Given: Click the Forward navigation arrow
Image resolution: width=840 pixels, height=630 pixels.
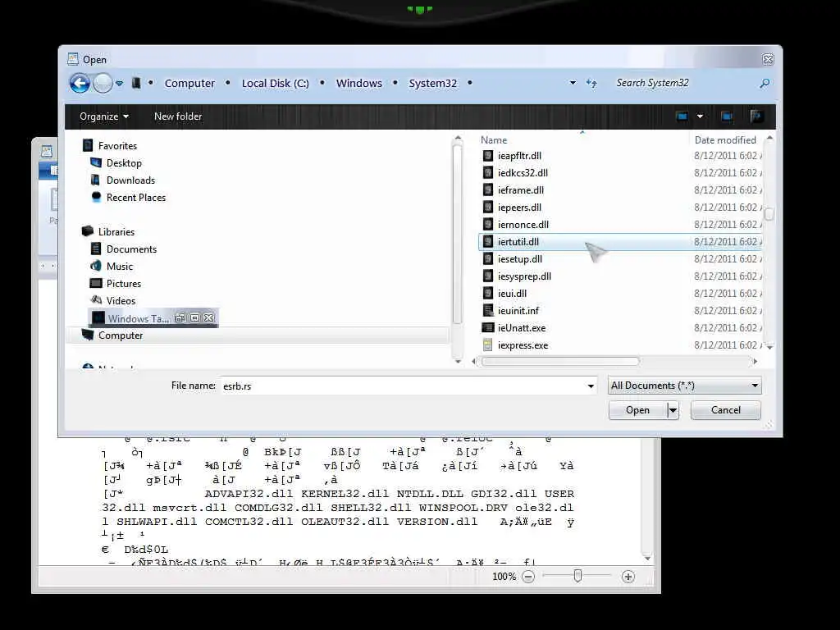Looking at the screenshot, I should tap(103, 83).
